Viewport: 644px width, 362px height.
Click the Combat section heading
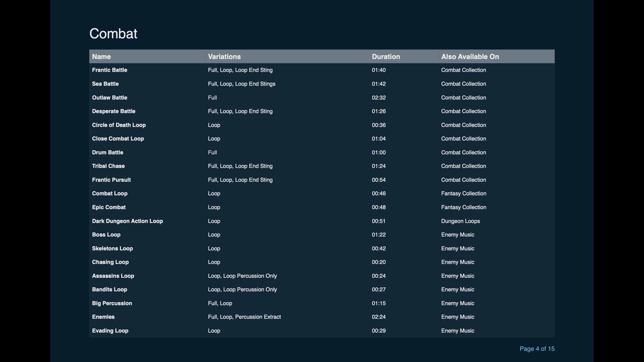pos(113,34)
